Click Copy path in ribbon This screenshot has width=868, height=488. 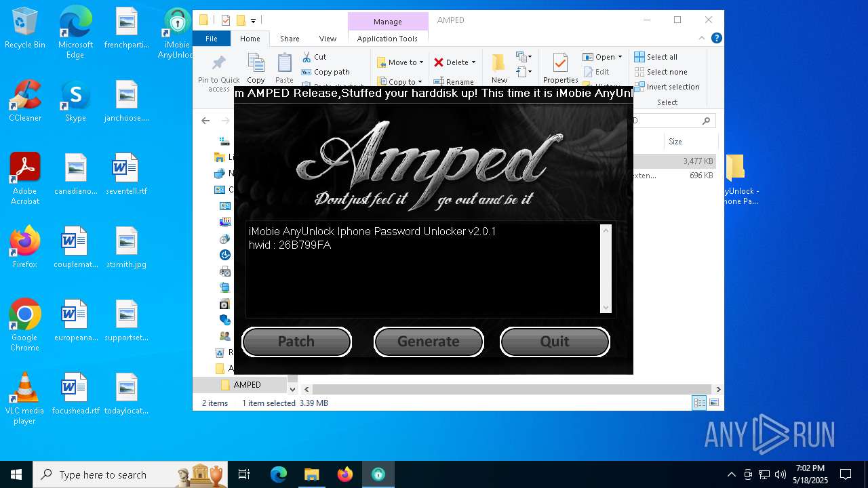(325, 72)
